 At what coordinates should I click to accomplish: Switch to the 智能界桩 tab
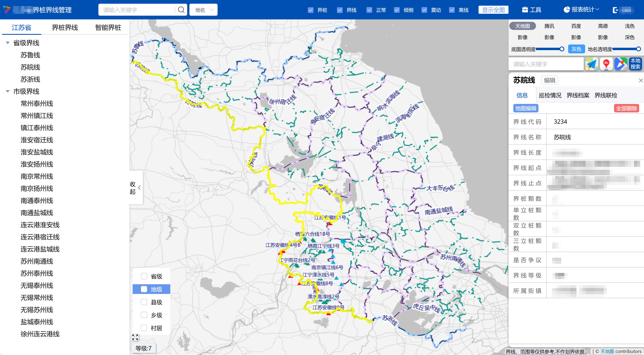[108, 27]
